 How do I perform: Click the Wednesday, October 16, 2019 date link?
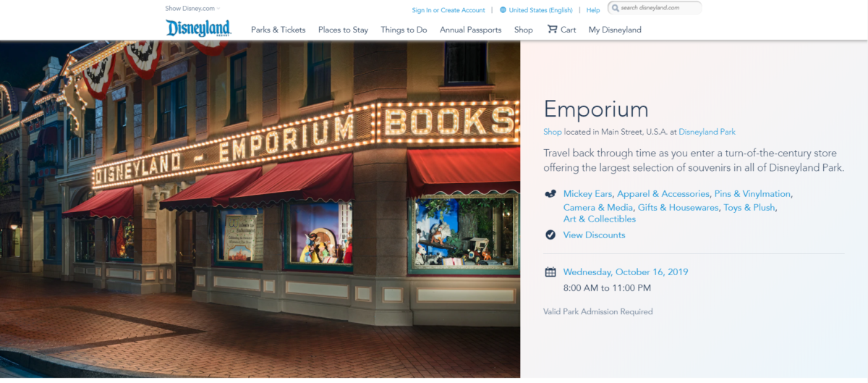(x=626, y=272)
